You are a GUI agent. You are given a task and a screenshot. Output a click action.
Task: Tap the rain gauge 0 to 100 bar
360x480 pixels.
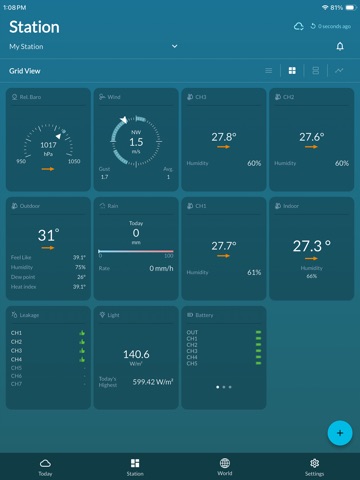tap(136, 251)
